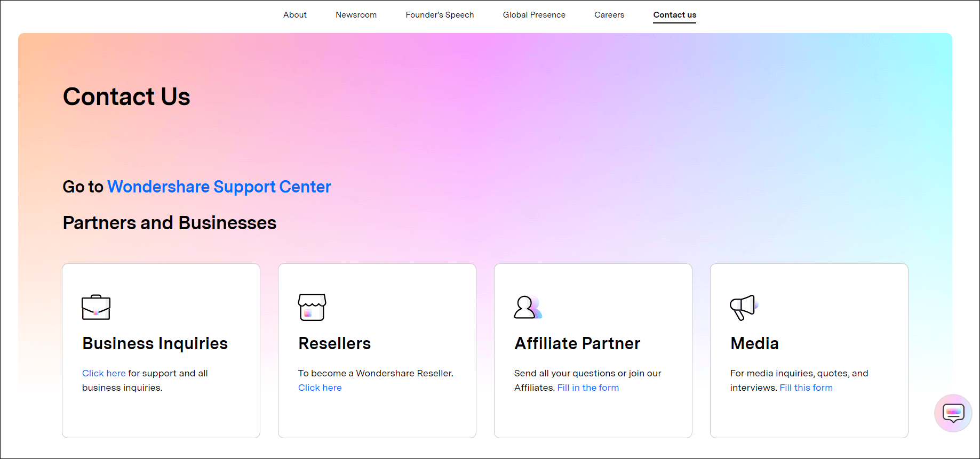Open the Fill in the form link
Viewport: 980px width, 459px height.
point(588,388)
